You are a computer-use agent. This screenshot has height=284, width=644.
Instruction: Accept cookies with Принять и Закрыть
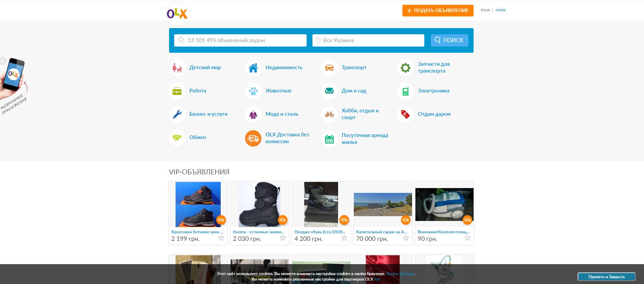607,276
